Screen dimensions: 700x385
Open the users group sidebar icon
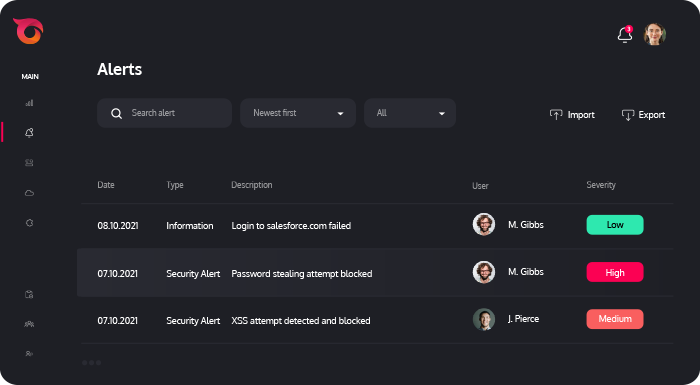tap(29, 324)
